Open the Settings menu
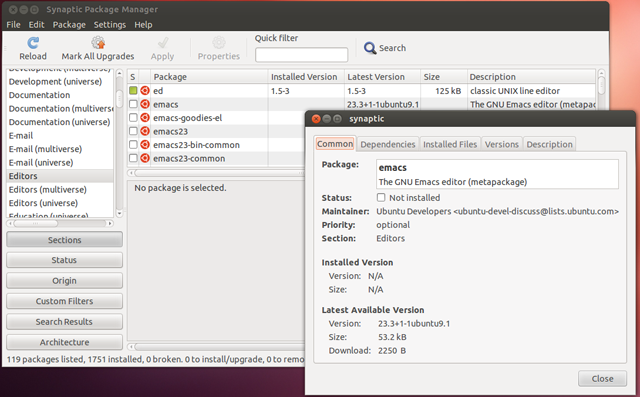 coord(110,24)
